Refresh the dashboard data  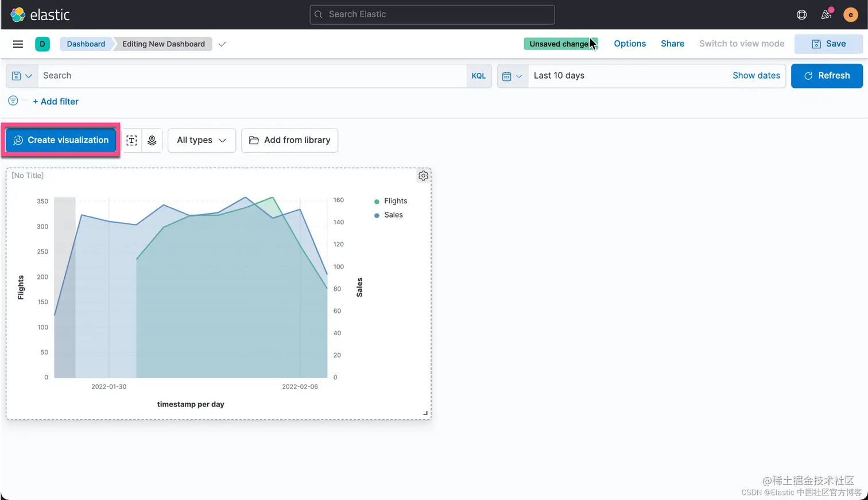(x=827, y=76)
